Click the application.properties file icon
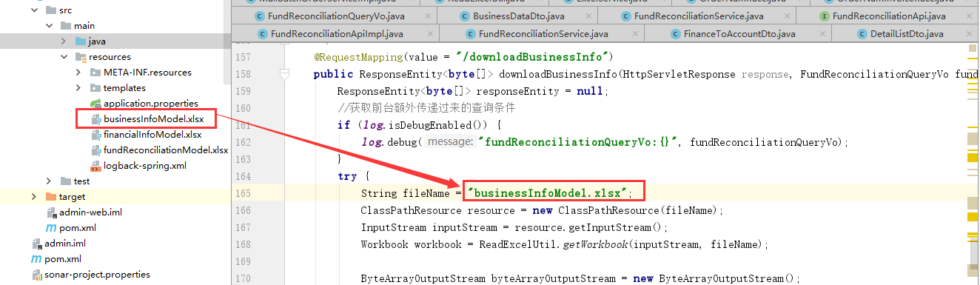Viewport: 980px width, 285px height. (x=95, y=104)
